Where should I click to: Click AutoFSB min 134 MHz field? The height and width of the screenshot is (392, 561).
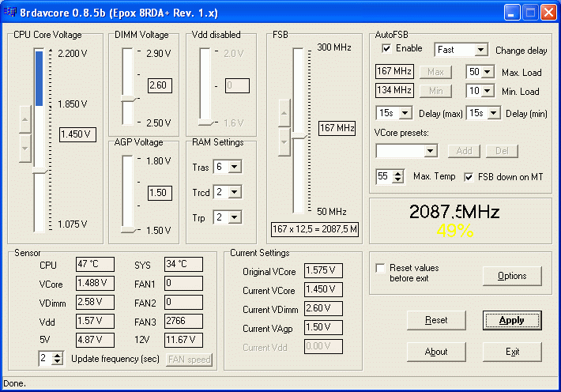pyautogui.click(x=394, y=90)
